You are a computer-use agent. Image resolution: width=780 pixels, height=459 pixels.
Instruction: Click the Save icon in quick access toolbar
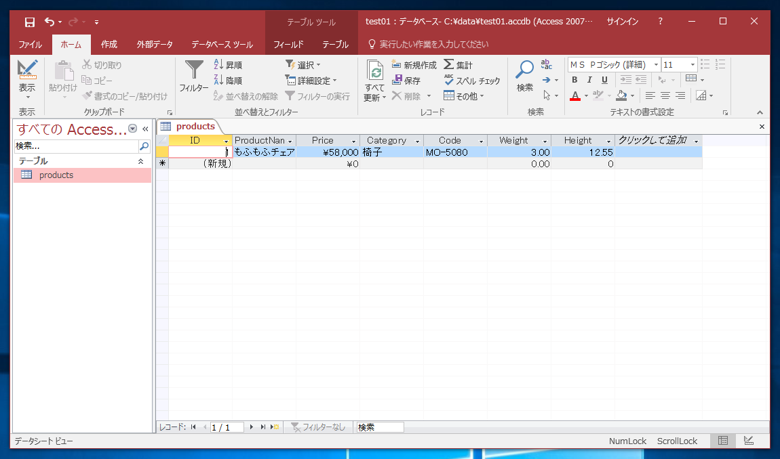coord(30,22)
